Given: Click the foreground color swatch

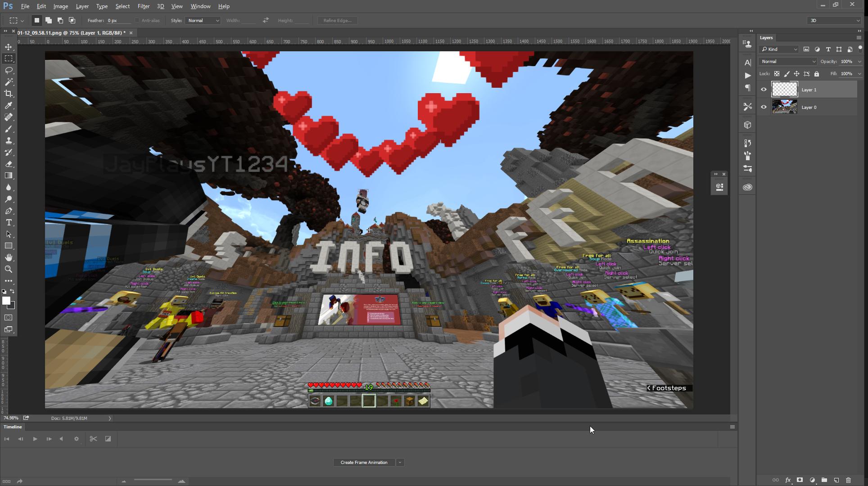Looking at the screenshot, I should click(x=6, y=301).
